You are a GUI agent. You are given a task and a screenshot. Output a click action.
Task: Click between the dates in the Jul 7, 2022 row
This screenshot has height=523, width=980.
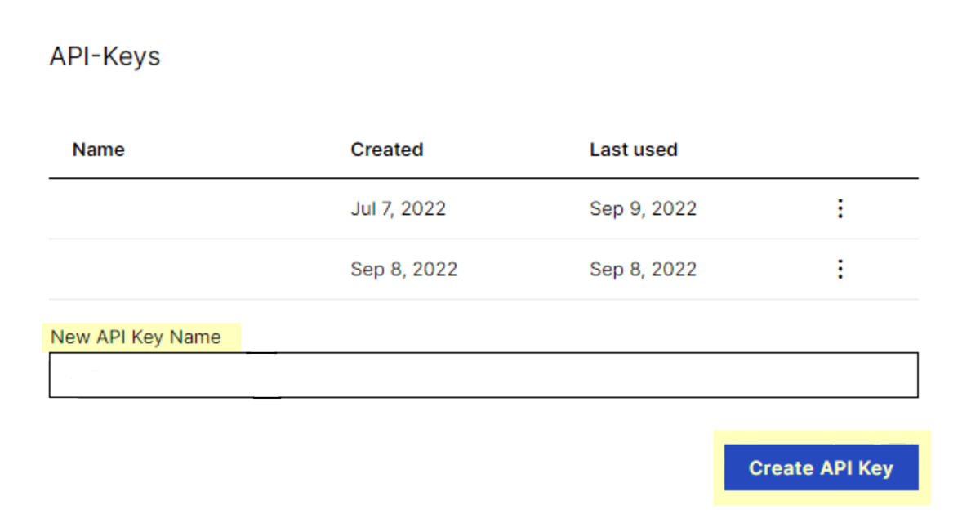point(518,209)
